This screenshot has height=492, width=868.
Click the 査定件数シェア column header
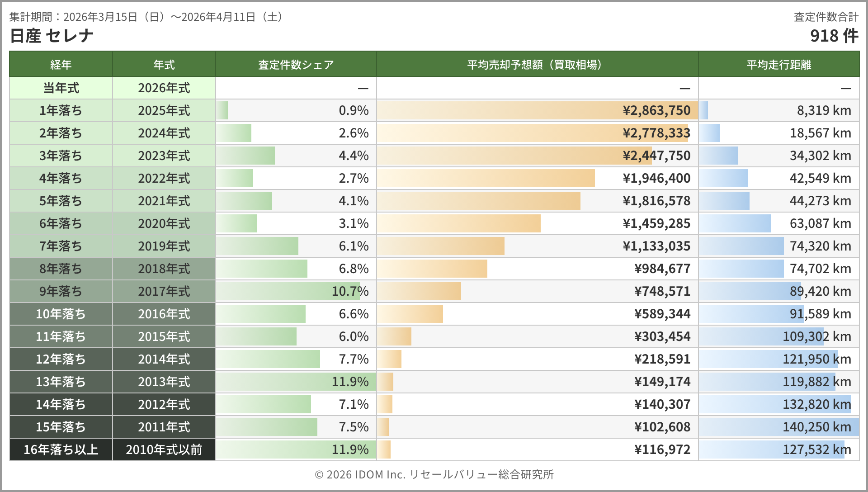296,65
